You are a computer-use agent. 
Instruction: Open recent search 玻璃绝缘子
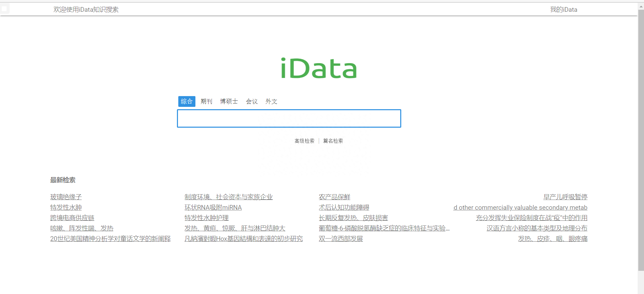(66, 197)
